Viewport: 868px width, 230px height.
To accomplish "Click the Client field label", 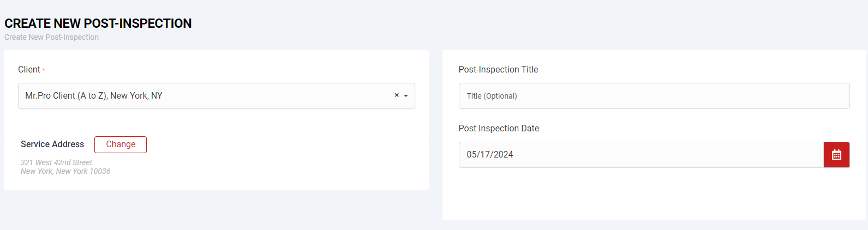I will tap(29, 70).
